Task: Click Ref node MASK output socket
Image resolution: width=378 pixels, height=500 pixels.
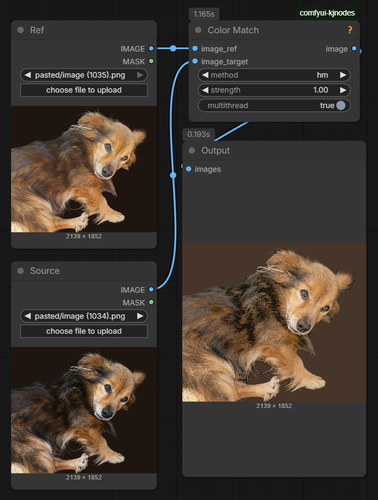Action: click(151, 61)
